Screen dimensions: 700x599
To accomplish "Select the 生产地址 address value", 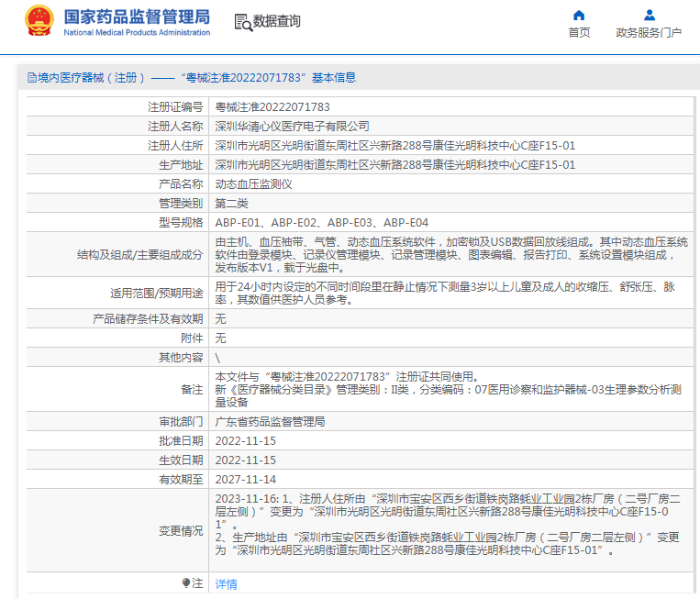I will click(395, 165).
